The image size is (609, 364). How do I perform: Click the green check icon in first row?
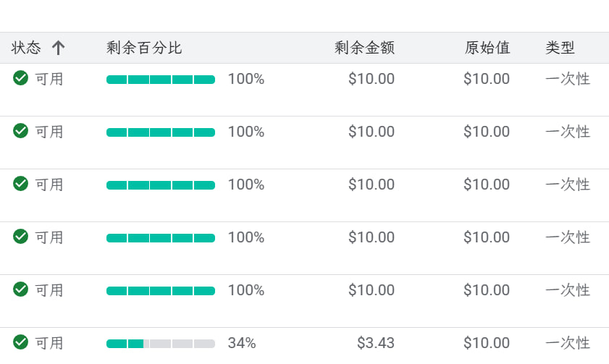(x=20, y=78)
